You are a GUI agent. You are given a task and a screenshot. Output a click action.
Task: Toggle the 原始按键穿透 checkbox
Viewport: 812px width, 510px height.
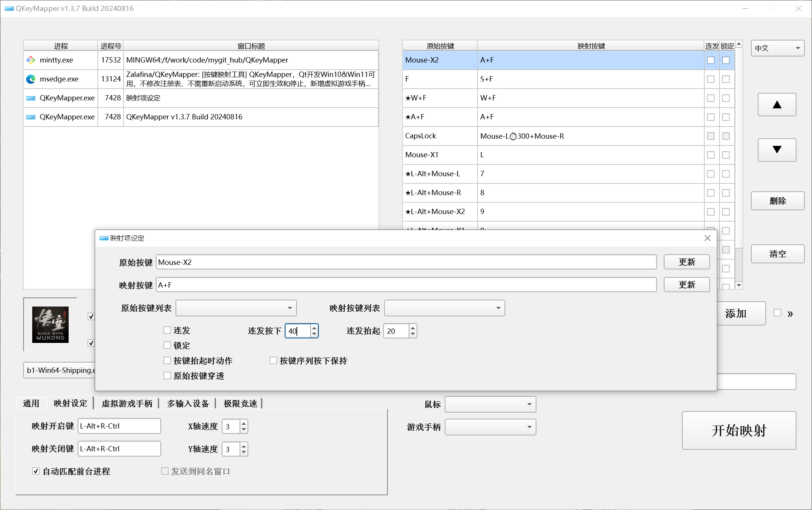point(167,375)
